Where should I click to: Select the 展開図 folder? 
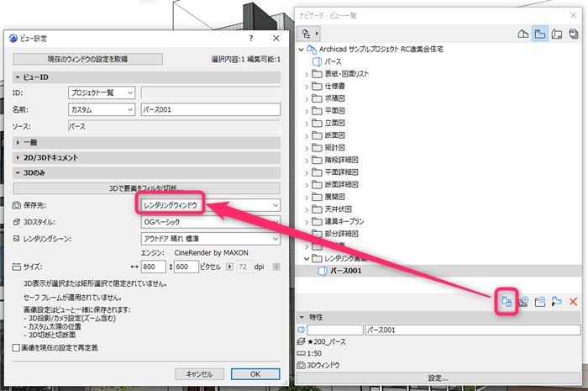click(x=335, y=197)
